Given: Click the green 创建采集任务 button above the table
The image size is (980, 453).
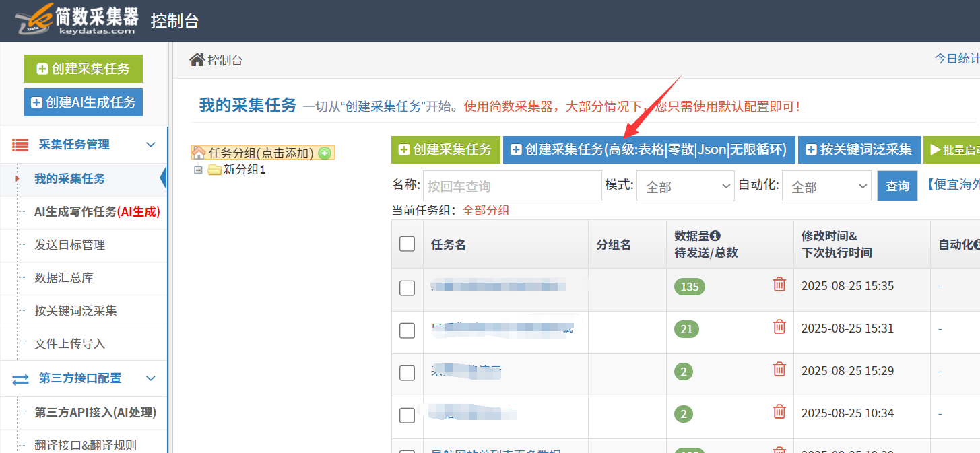Looking at the screenshot, I should click(x=446, y=149).
